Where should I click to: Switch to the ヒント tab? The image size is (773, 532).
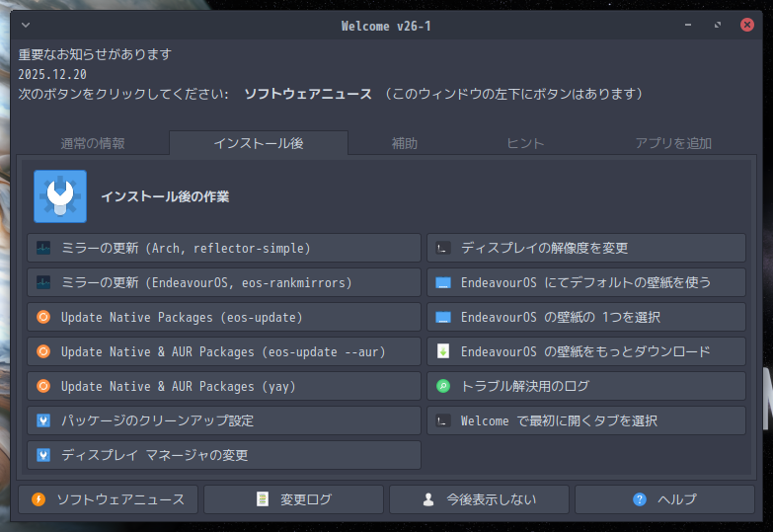525,143
